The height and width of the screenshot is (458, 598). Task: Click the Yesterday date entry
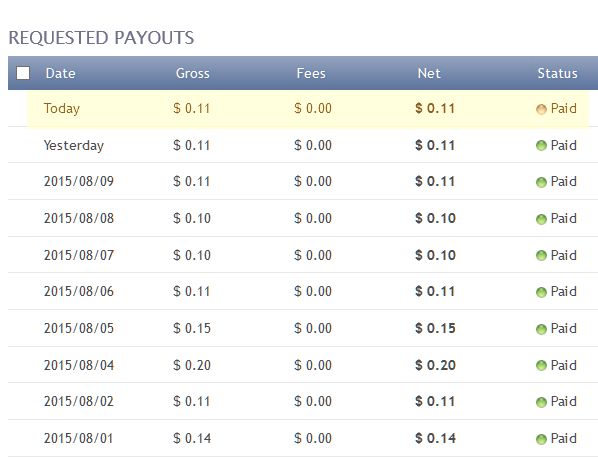[x=74, y=146]
